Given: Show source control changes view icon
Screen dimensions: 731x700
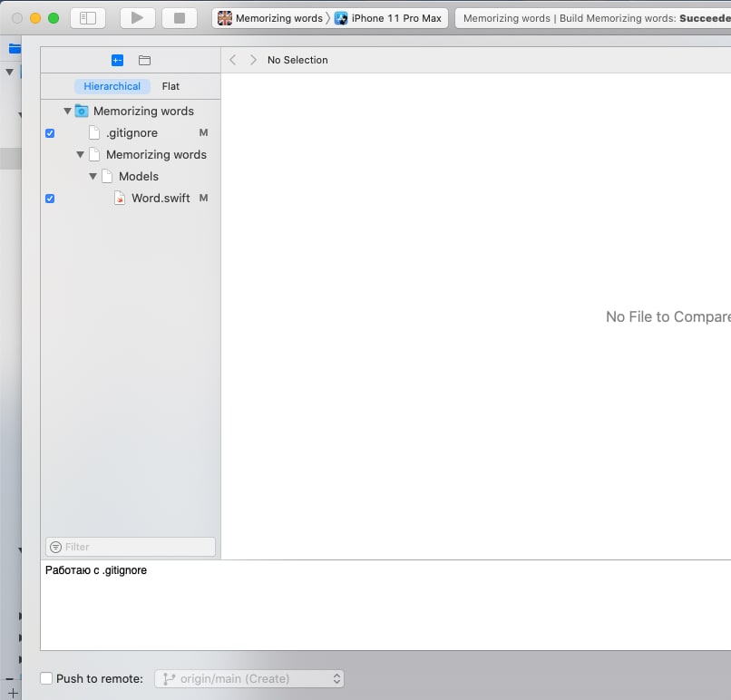Looking at the screenshot, I should click(118, 60).
